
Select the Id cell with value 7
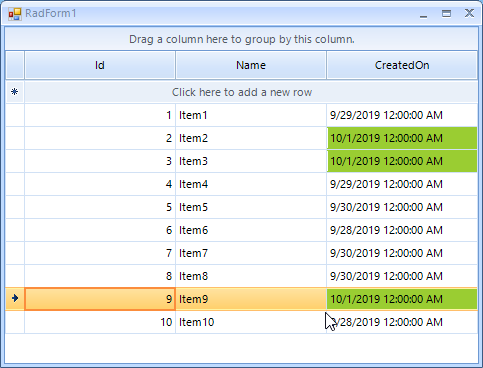tap(100, 253)
